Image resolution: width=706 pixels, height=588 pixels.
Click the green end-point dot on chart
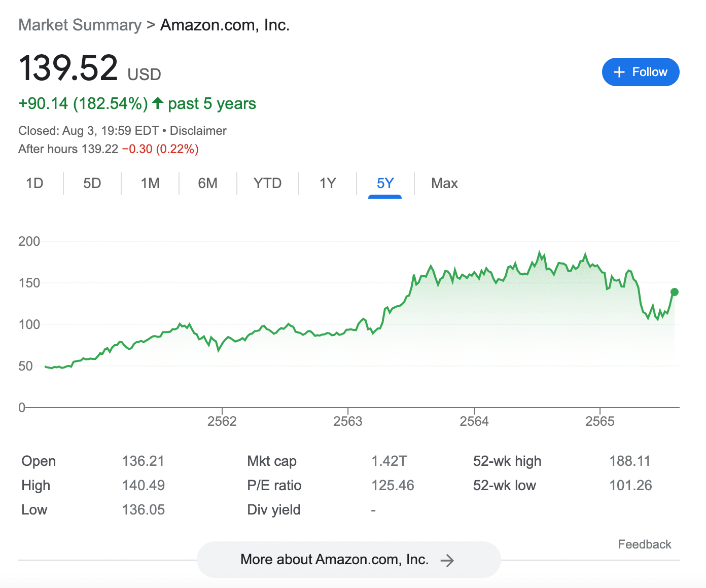[x=675, y=292]
